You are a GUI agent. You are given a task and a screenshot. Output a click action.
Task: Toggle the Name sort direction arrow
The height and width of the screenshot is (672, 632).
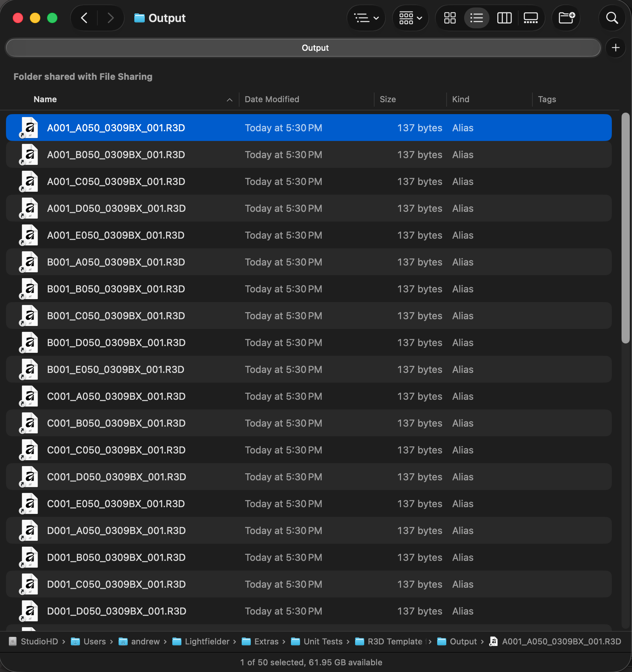pos(229,100)
